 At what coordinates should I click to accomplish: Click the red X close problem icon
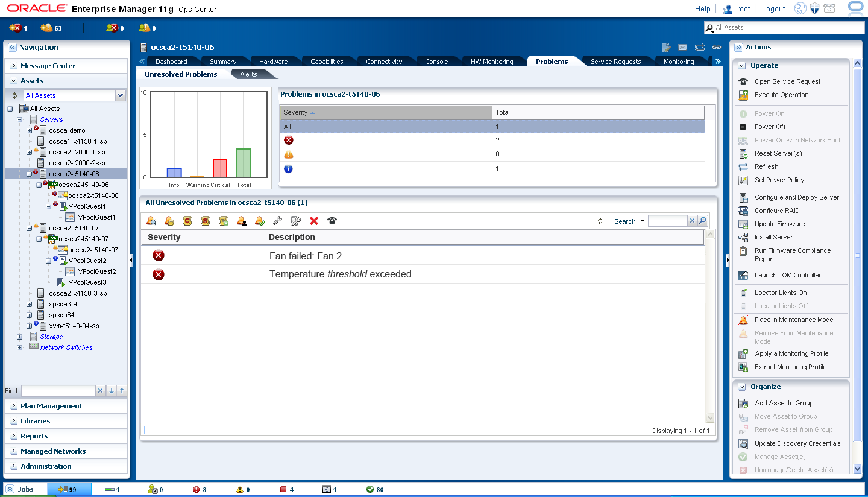click(x=314, y=221)
